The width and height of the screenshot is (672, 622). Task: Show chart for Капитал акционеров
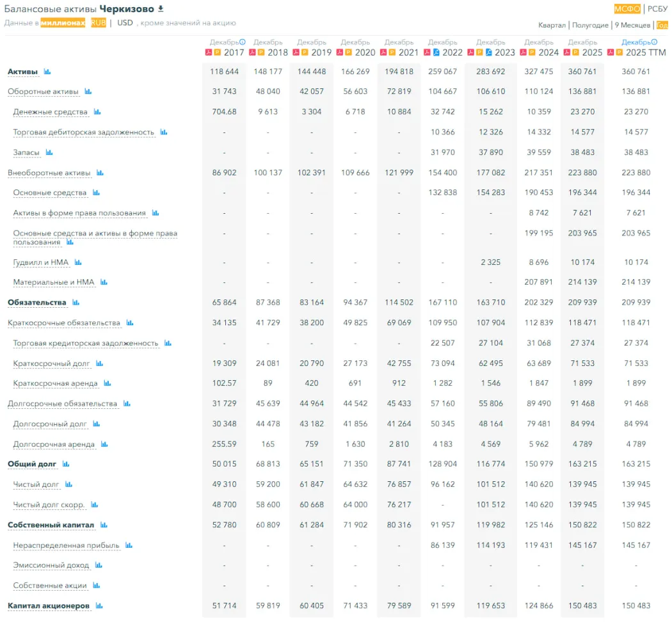tap(99, 606)
